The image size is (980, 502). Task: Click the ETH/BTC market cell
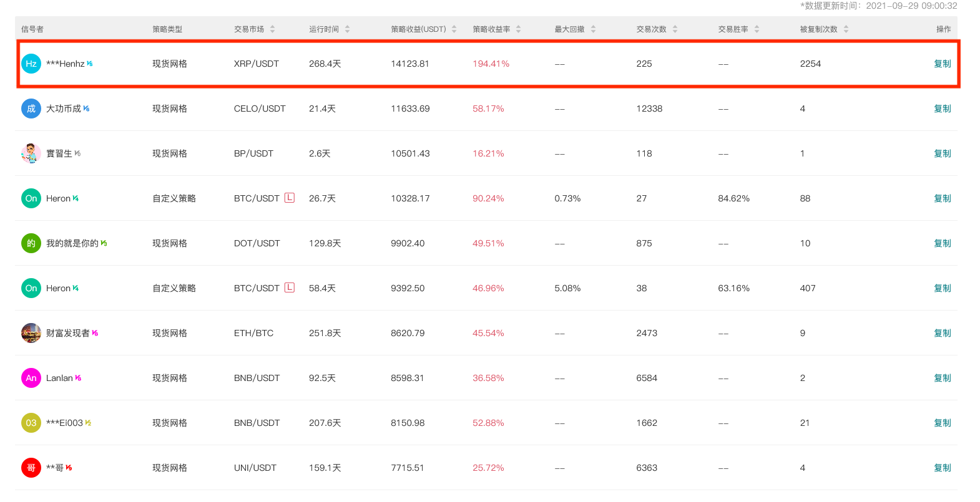tap(254, 333)
